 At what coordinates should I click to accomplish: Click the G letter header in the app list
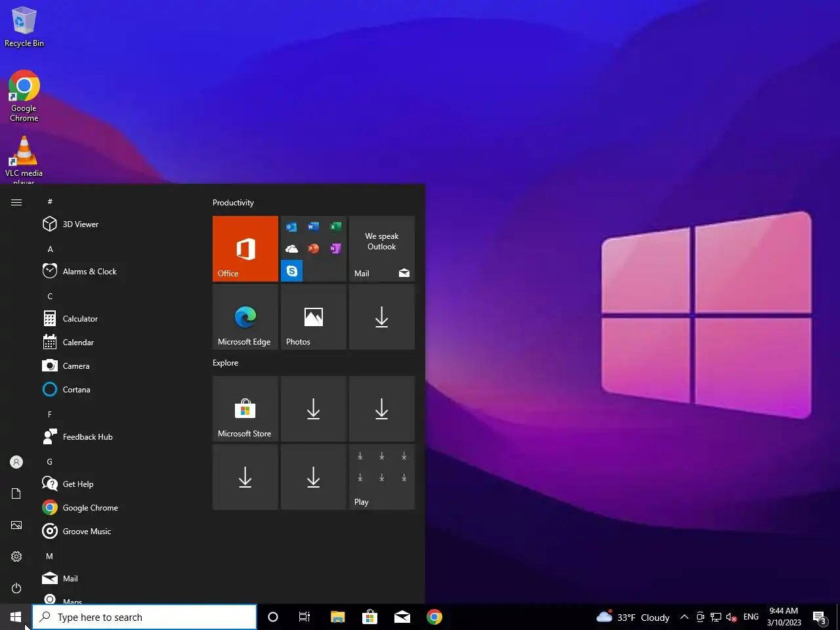pos(50,461)
